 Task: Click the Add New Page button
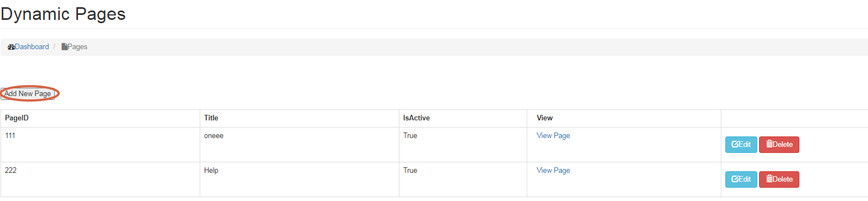tap(28, 93)
